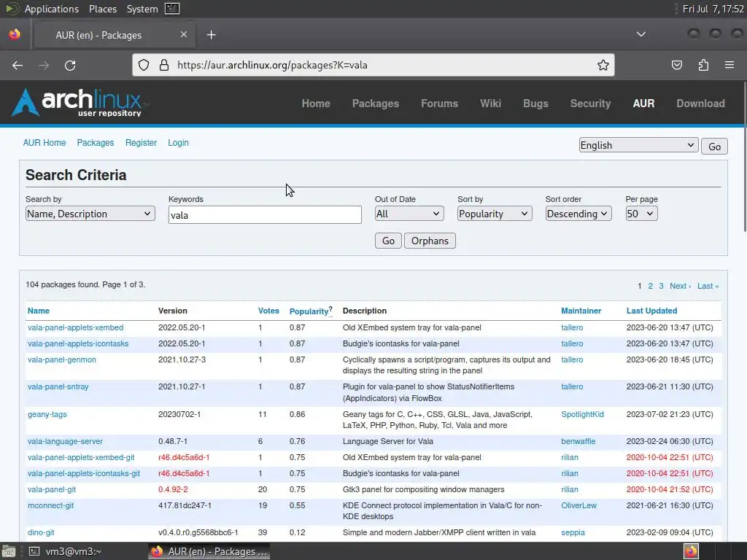Expand the Sort order dropdown
The width and height of the screenshot is (747, 560).
tap(578, 214)
